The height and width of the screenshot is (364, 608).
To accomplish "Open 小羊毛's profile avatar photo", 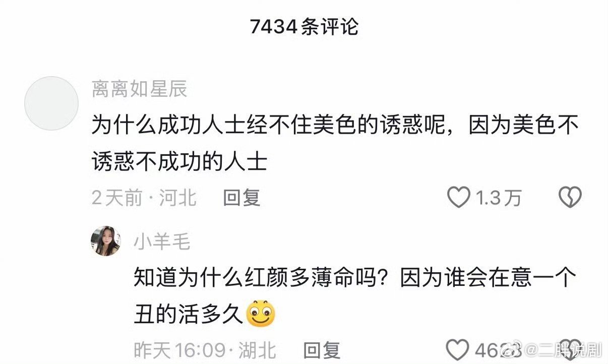I will (105, 241).
